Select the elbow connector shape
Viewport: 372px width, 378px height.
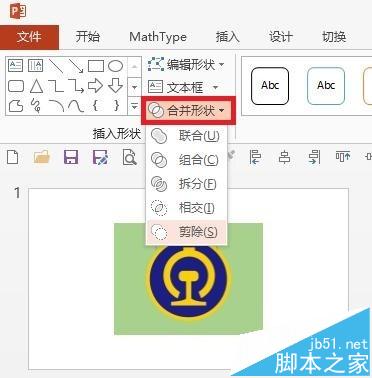(x=56, y=86)
